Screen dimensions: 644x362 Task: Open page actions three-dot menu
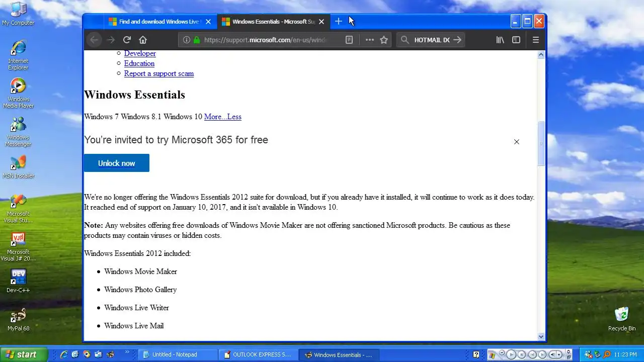[x=370, y=40]
